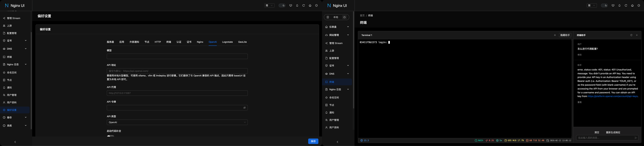644x146 pixels.
Task: Open language selector in preferences window
Action: click(269, 6)
